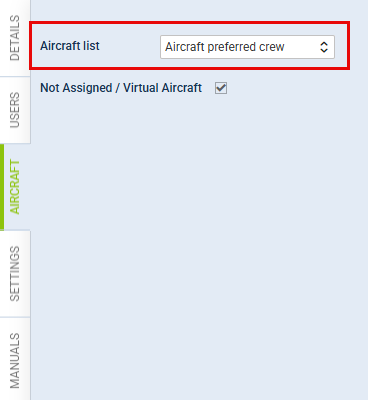Click the 'Aircraft preferred crew' selected value

coord(225,47)
